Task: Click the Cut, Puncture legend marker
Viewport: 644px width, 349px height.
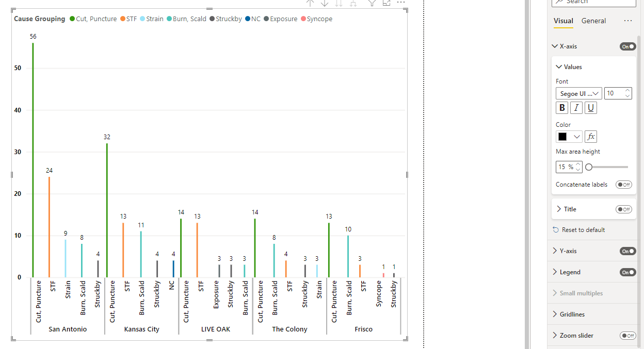Action: [x=72, y=19]
